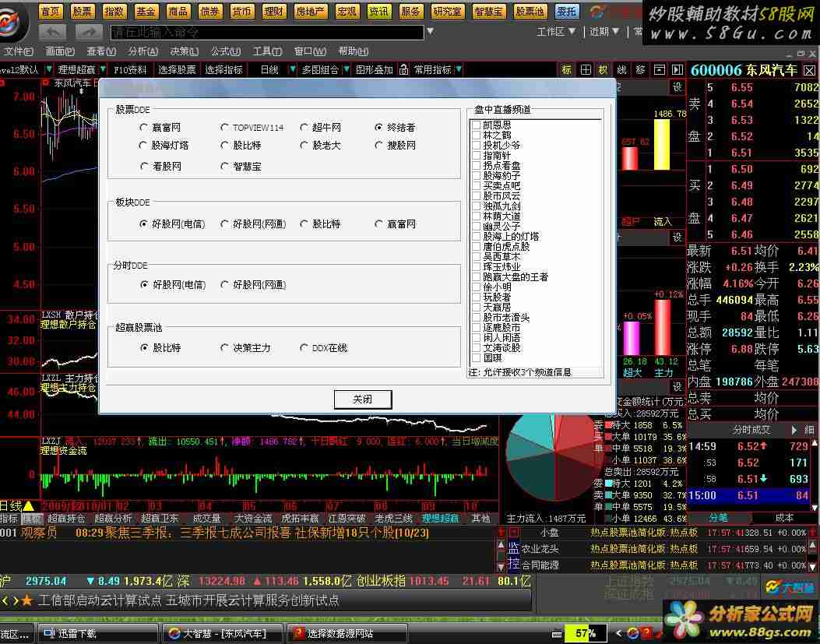This screenshot has width=820, height=644.
Task: Switch to the 成本 tab
Action: (784, 518)
